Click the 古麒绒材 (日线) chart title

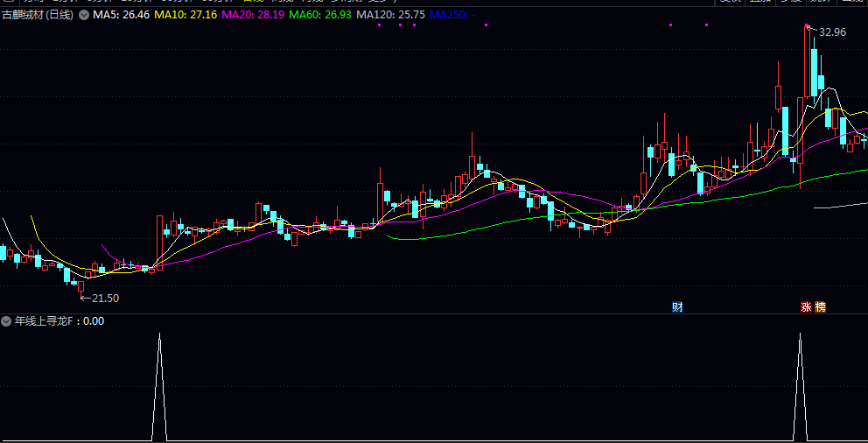click(38, 15)
